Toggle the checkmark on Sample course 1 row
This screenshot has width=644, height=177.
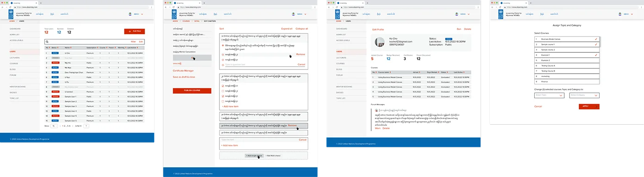pyautogui.click(x=596, y=44)
